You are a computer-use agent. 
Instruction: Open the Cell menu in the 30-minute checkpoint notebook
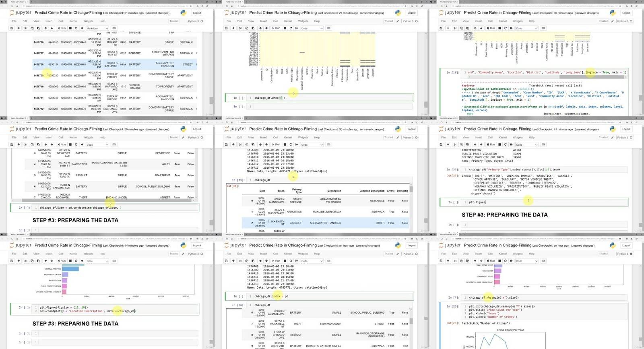tap(490, 21)
